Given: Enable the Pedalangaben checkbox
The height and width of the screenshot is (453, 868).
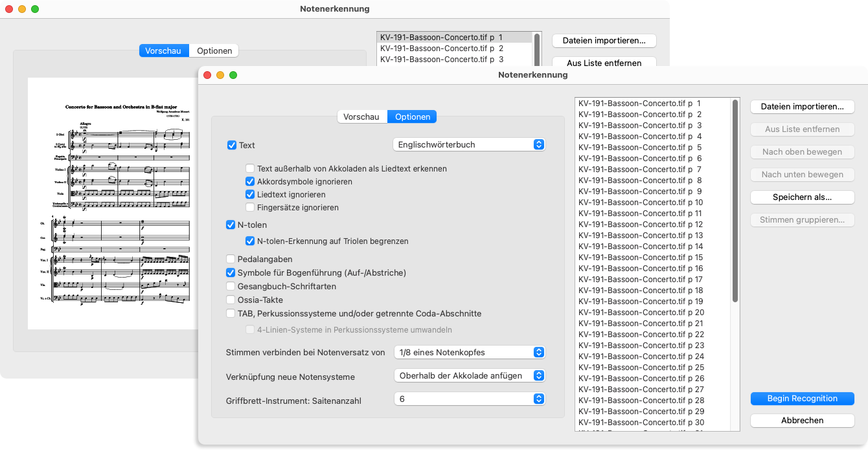Looking at the screenshot, I should tap(231, 259).
